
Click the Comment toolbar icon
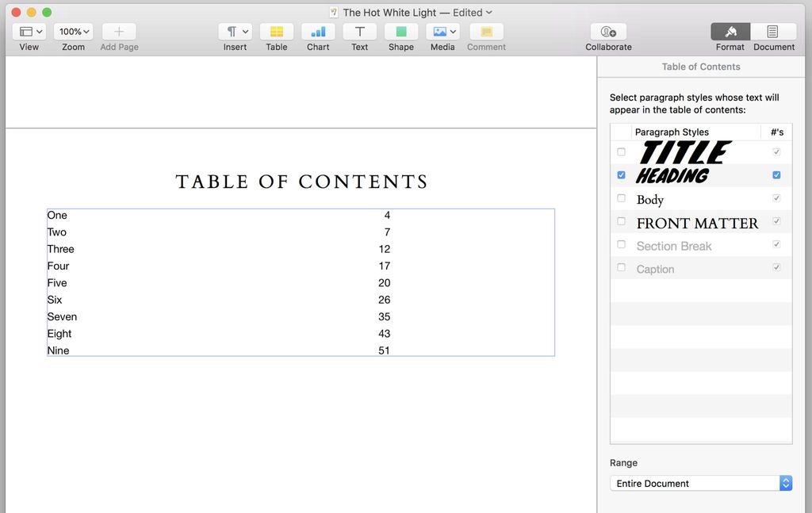click(x=485, y=32)
